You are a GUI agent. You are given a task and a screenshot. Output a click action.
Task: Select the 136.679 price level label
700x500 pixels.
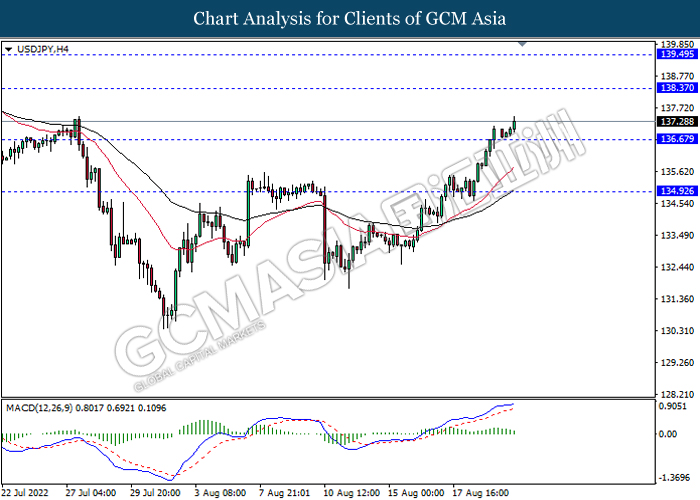coord(677,139)
